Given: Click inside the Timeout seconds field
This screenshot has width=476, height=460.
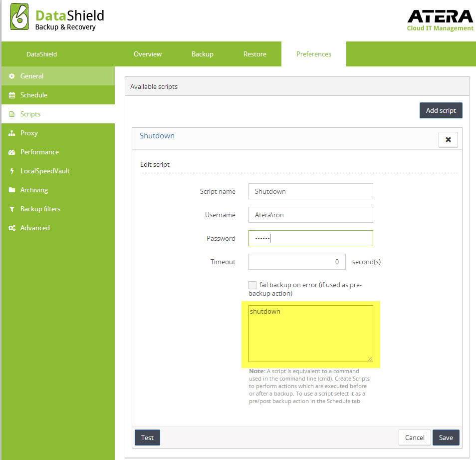Looking at the screenshot, I should coord(297,261).
